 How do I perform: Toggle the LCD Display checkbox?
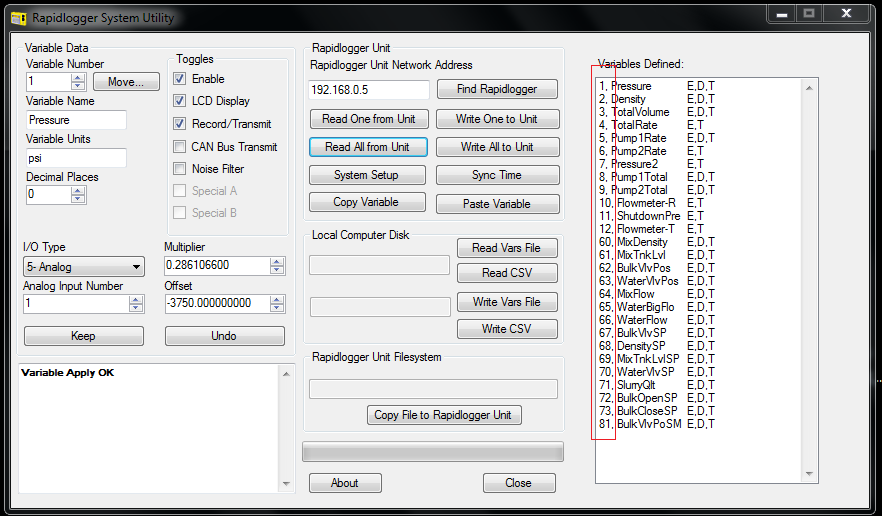coord(179,101)
